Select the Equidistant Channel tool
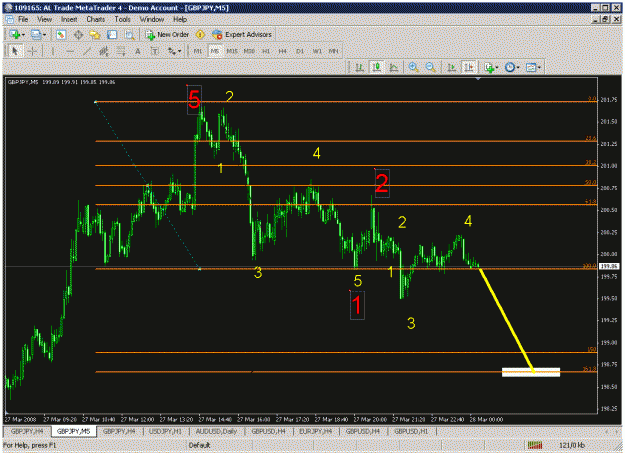The image size is (625, 453). coord(104,51)
